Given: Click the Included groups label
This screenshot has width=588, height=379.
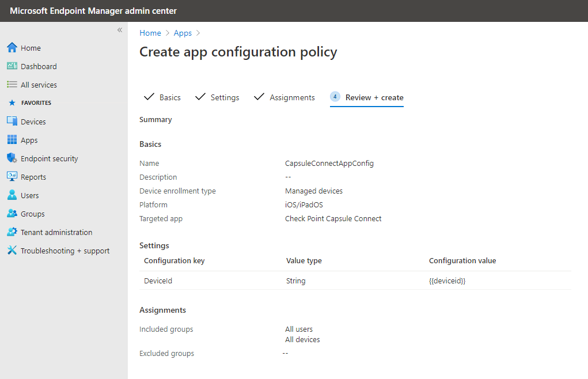Looking at the screenshot, I should [166, 329].
